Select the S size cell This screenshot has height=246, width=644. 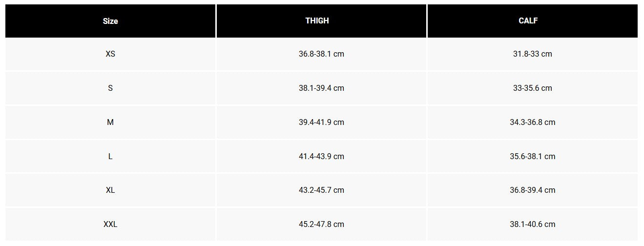110,88
